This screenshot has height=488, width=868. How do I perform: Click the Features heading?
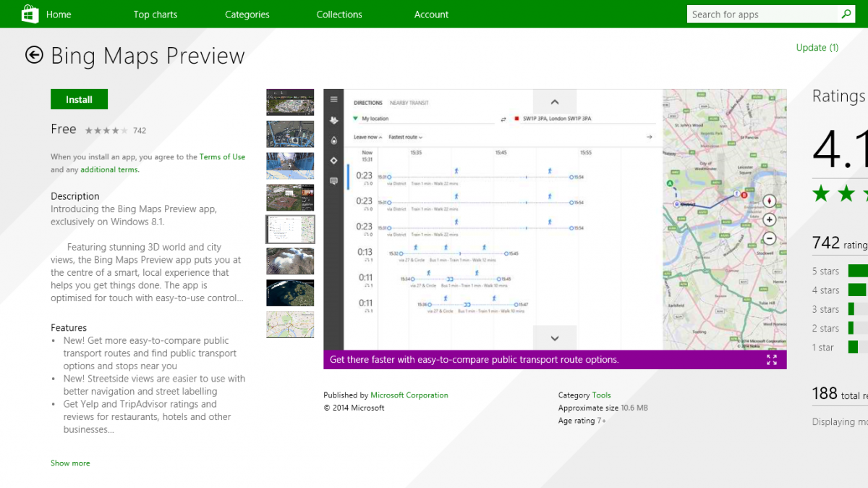point(69,328)
